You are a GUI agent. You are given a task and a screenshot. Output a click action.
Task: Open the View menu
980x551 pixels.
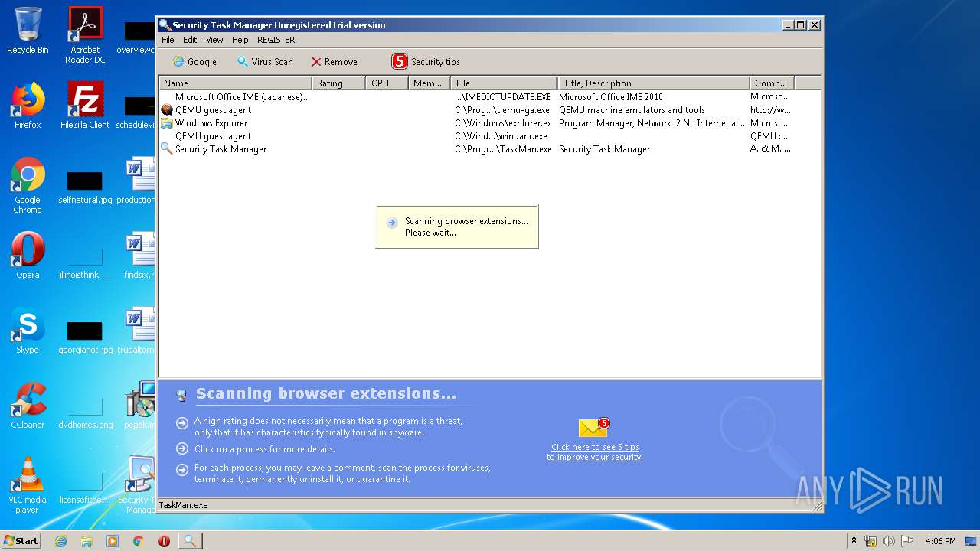[214, 40]
